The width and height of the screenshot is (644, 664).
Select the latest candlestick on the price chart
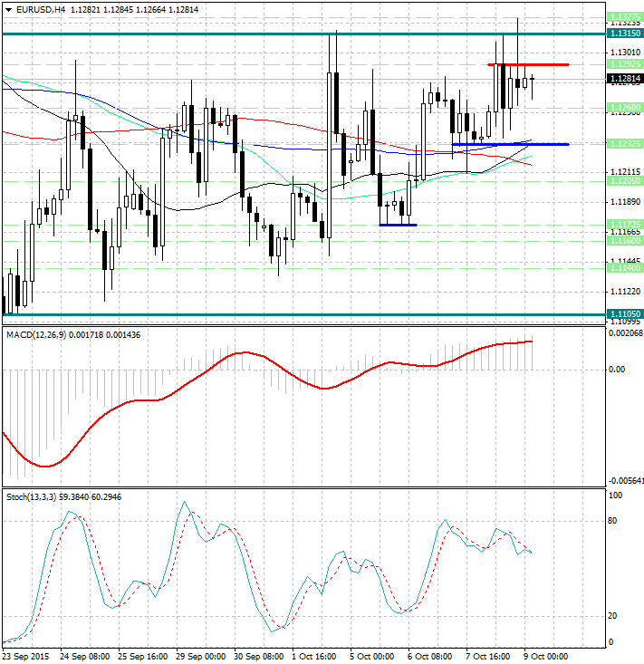click(x=533, y=81)
